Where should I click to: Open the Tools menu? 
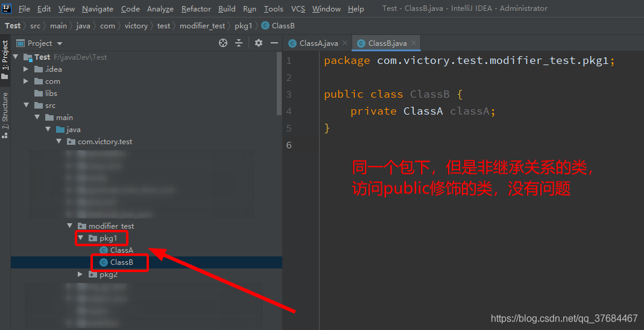pos(274,8)
